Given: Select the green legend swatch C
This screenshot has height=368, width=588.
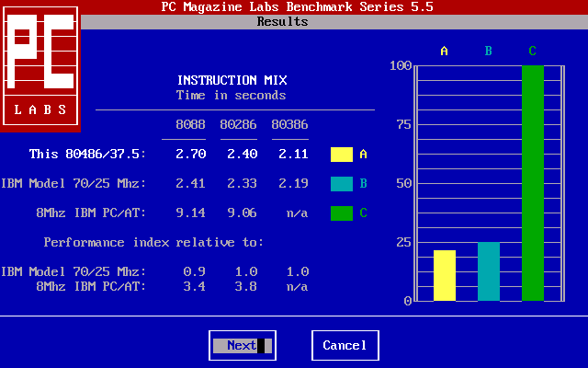Looking at the screenshot, I should [341, 213].
